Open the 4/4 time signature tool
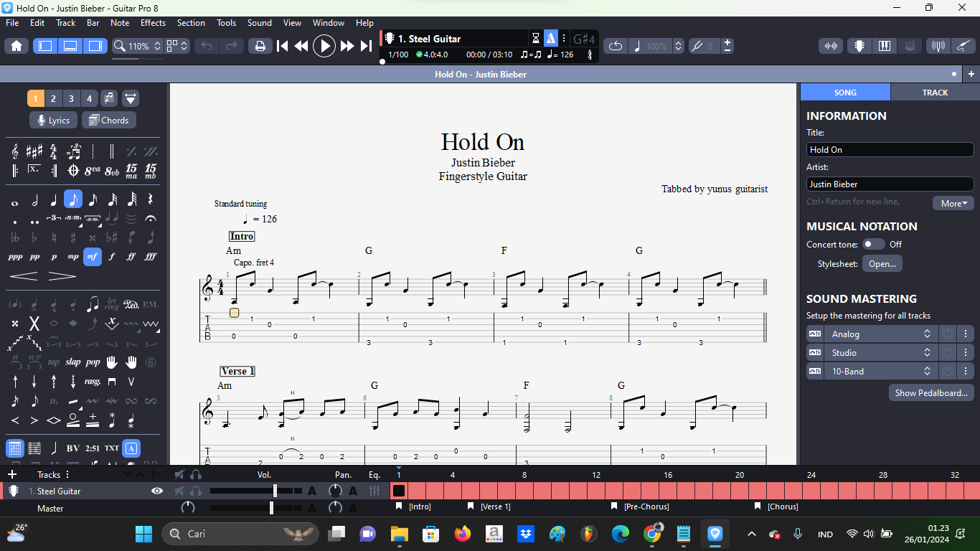The height and width of the screenshot is (551, 980). 54,151
